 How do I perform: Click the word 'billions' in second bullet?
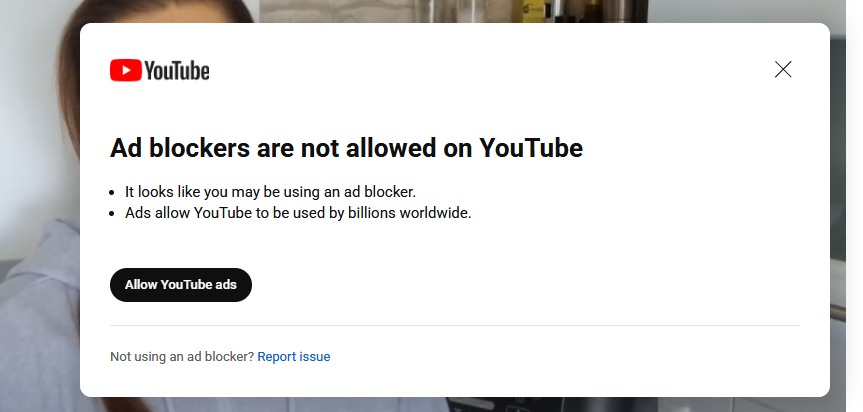tap(372, 213)
